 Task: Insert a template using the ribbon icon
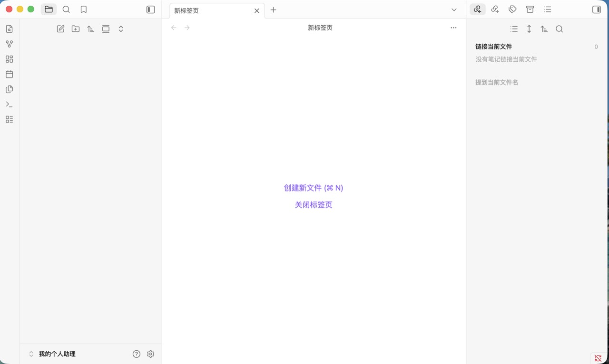coord(10,89)
